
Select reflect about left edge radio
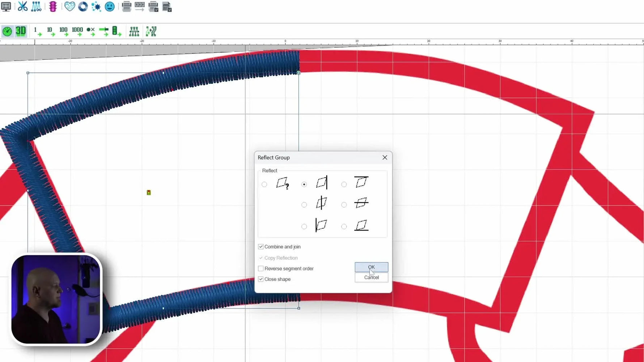[x=304, y=226]
